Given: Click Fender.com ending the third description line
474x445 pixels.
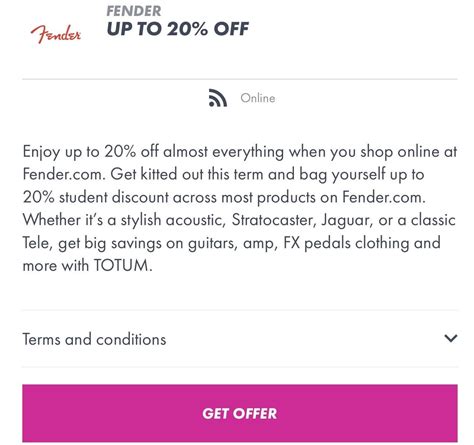Looking at the screenshot, I should [x=384, y=197].
